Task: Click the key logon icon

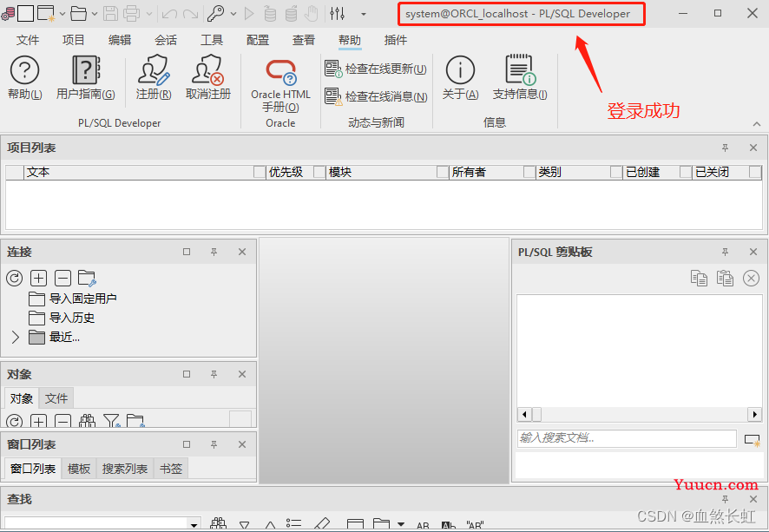Action: (215, 14)
